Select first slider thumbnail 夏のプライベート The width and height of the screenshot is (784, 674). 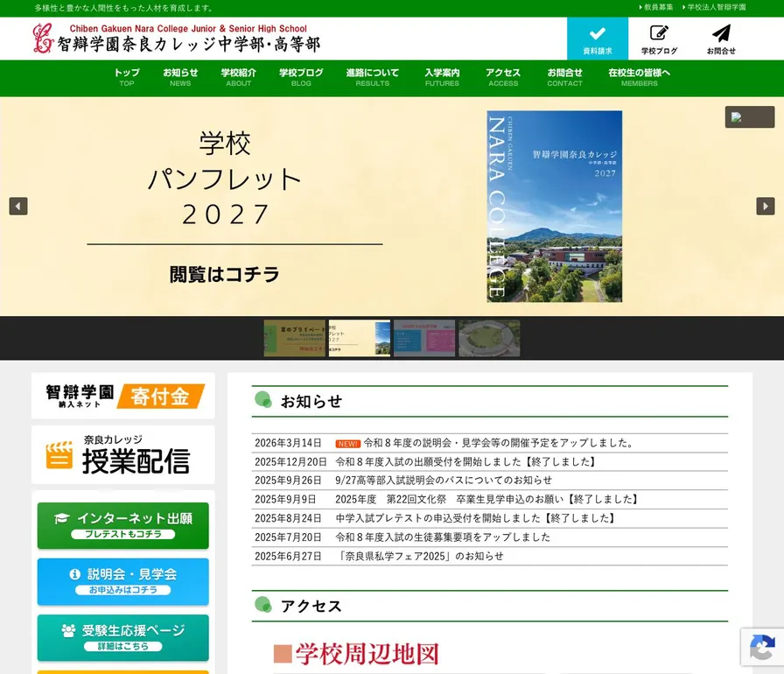click(x=295, y=339)
